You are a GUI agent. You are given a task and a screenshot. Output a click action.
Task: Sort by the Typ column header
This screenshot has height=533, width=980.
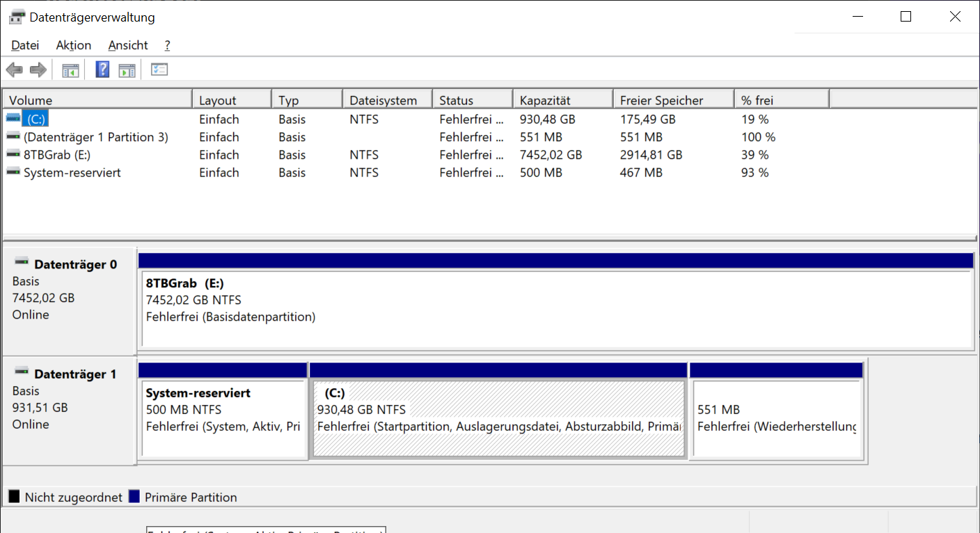point(307,100)
